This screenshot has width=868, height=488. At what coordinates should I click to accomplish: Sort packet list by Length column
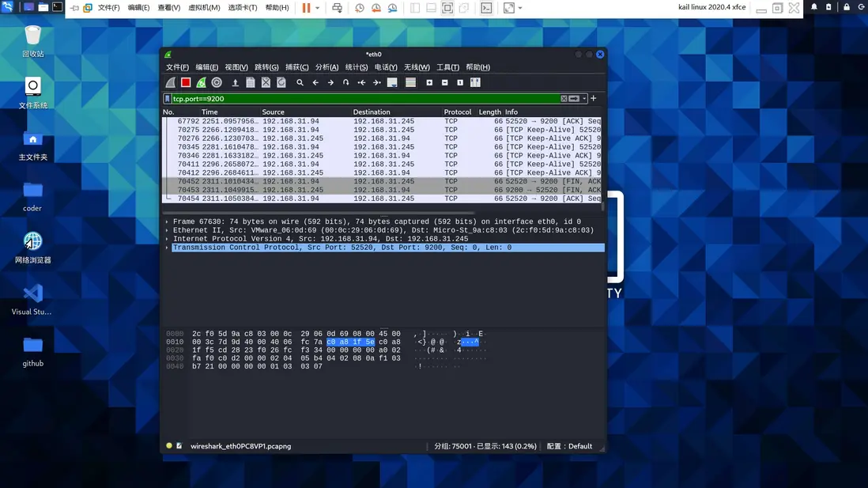[489, 112]
